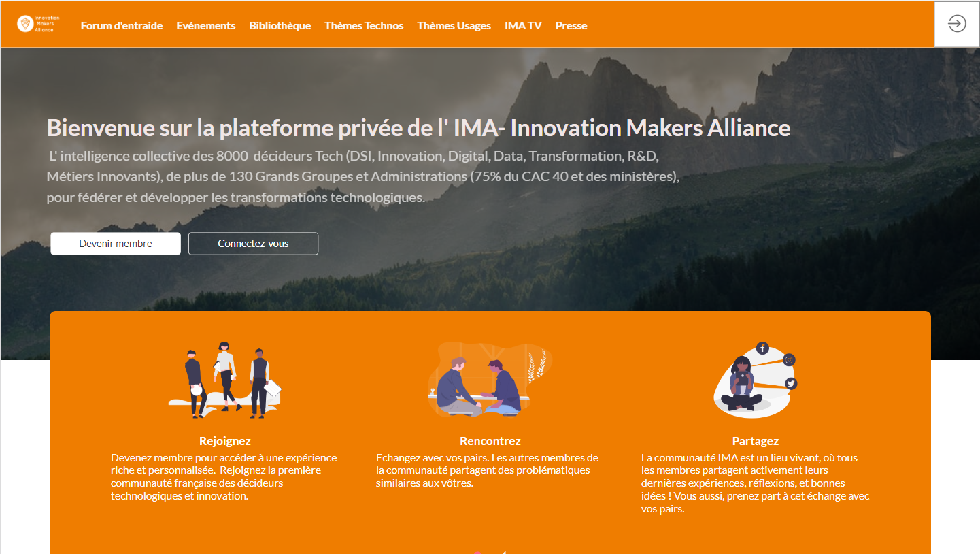
Task: Open the Bibliothèque section
Action: (280, 26)
